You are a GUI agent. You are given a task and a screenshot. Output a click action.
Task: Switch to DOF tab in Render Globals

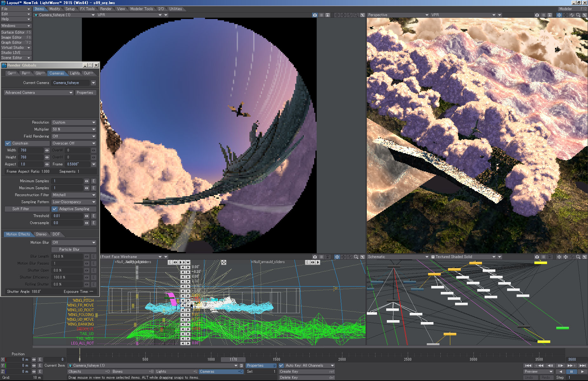pos(56,234)
